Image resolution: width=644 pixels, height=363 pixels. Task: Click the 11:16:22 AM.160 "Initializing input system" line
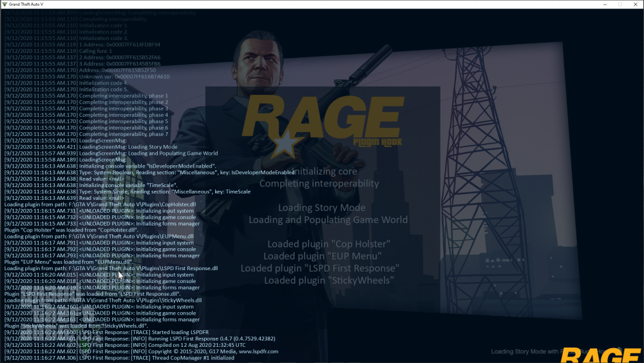coord(99,307)
